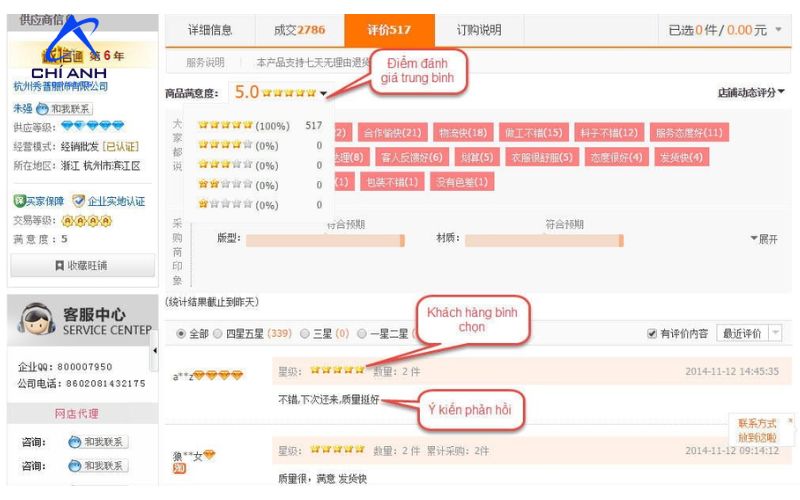Toggle the 有评价内容 checkbox
This screenshot has height=500, width=800.
(x=652, y=334)
